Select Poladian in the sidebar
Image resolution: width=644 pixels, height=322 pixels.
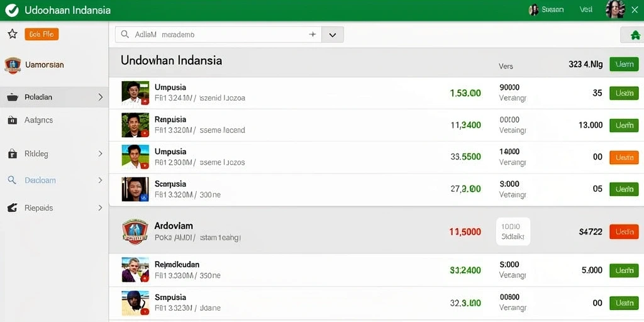[54, 97]
